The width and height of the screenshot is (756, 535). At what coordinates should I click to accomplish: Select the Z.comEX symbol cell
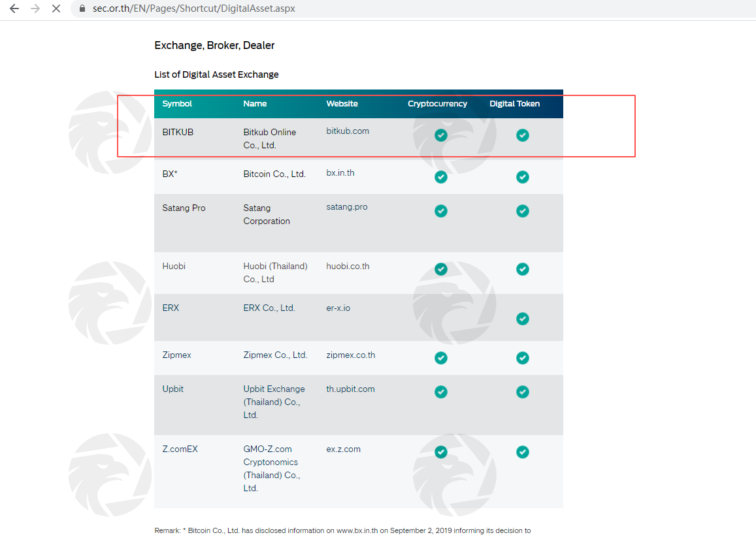coord(180,449)
